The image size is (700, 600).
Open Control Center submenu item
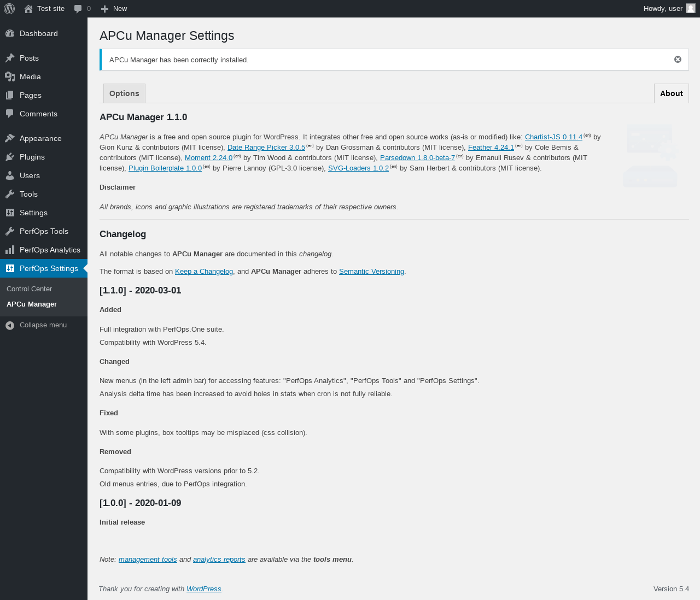click(30, 289)
